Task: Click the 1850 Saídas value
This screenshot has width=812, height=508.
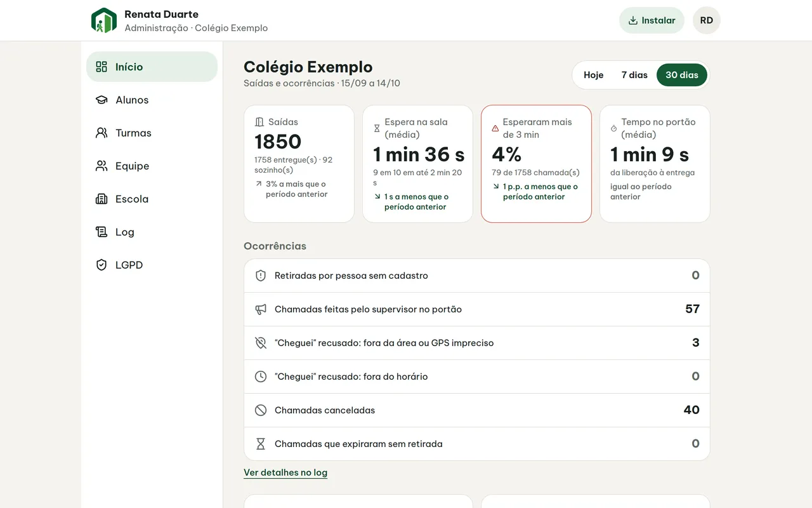Action: [278, 142]
